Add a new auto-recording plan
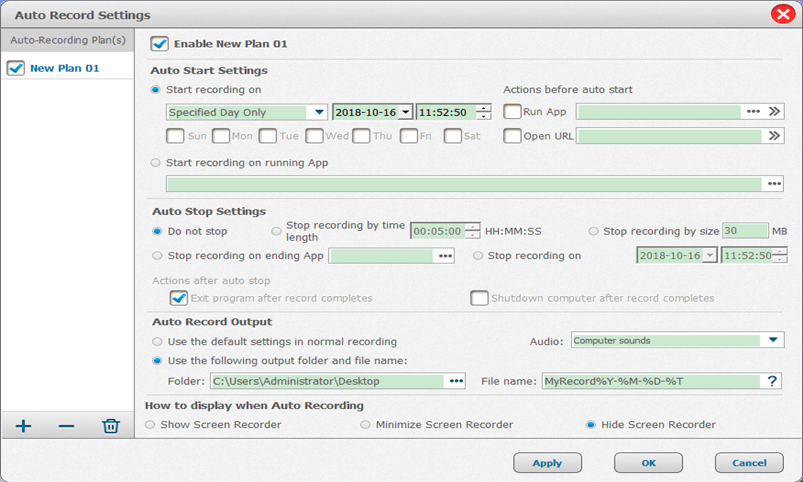Viewport: 803px width, 482px height. coord(24,427)
